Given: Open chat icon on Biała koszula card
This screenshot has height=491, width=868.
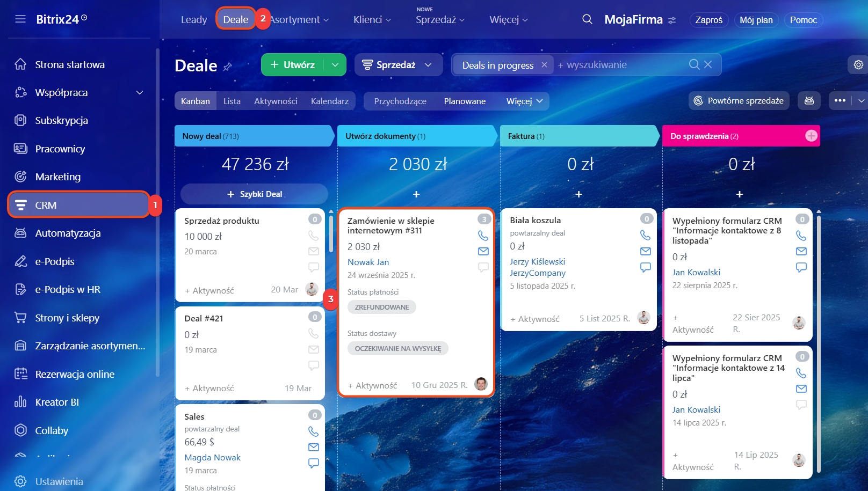Looking at the screenshot, I should click(x=645, y=267).
